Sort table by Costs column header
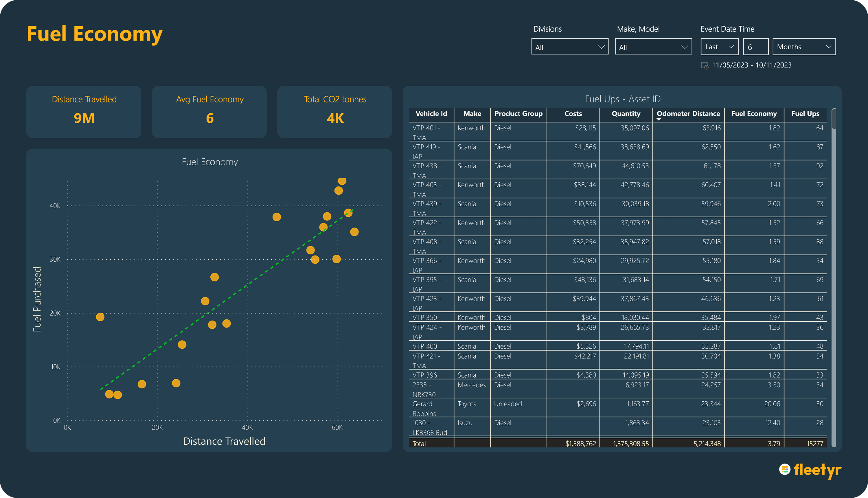Image resolution: width=868 pixels, height=498 pixels. (x=573, y=114)
